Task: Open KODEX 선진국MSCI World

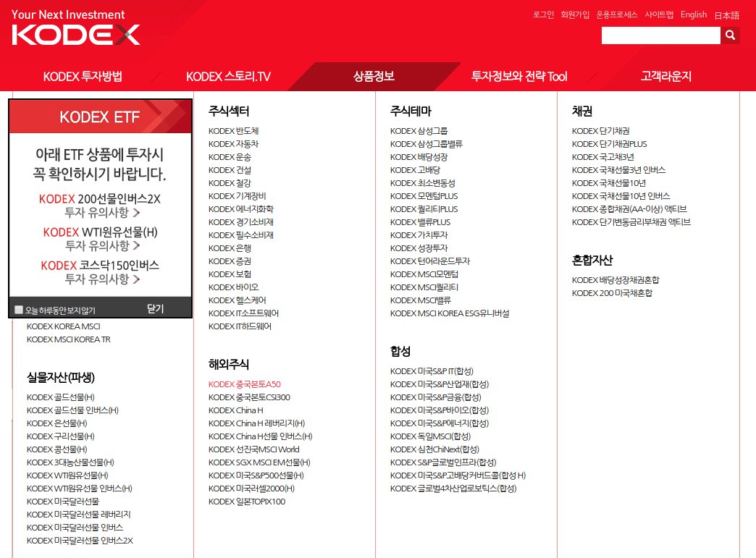Action: click(253, 449)
